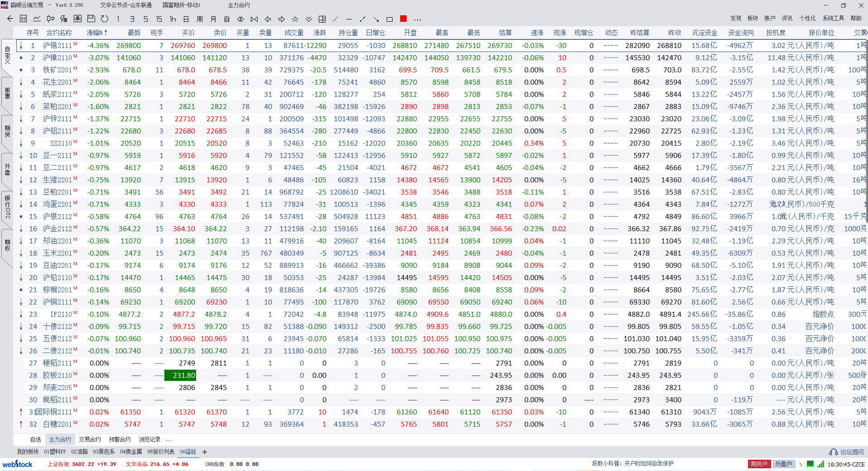
Task: Click the 持仓量 column header
Action: pyautogui.click(x=348, y=33)
